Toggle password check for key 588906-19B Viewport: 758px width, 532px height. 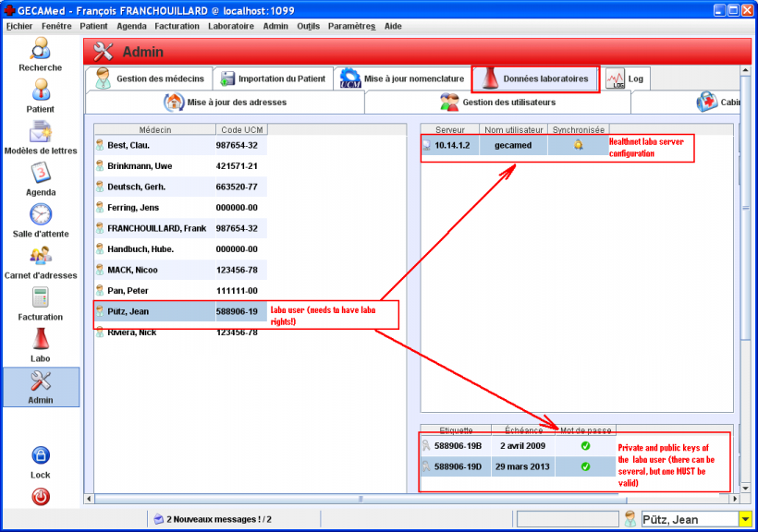coord(585,446)
